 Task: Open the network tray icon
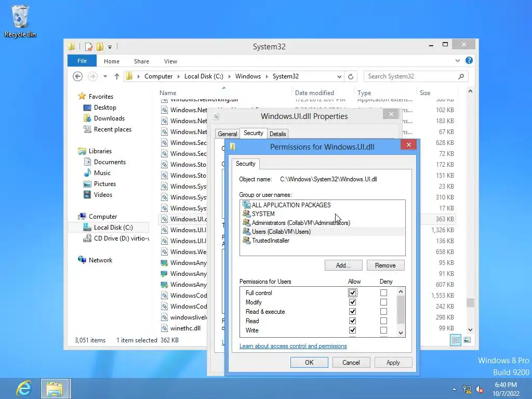pos(467,389)
